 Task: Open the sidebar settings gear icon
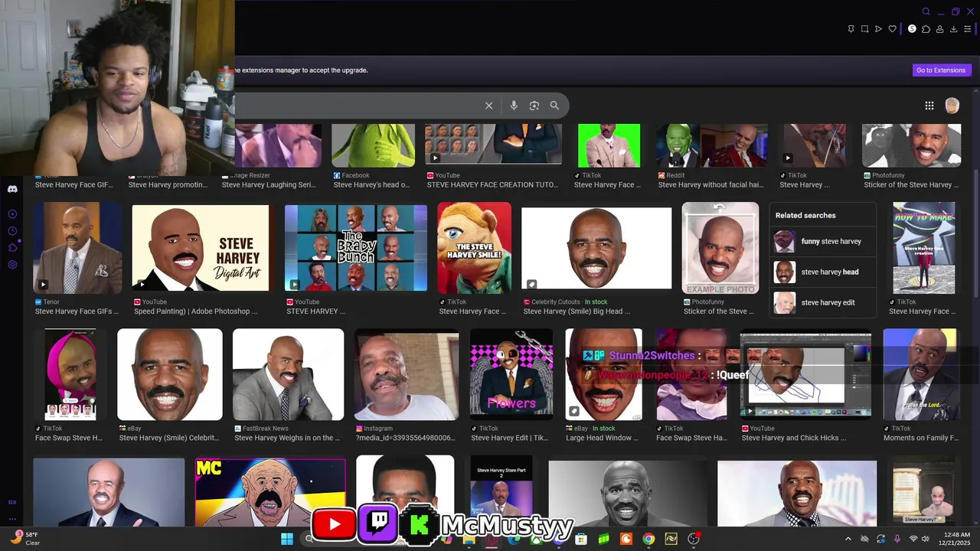point(12,265)
